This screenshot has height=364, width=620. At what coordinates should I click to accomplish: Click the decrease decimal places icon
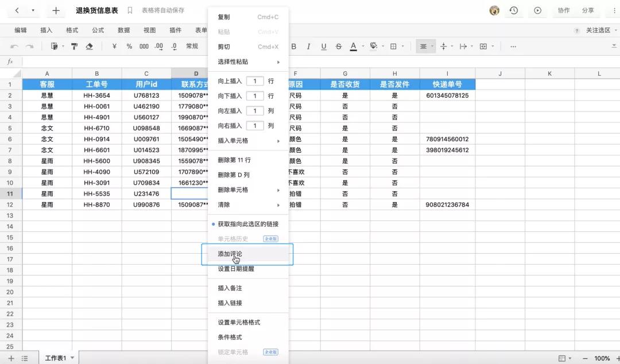[x=174, y=47]
